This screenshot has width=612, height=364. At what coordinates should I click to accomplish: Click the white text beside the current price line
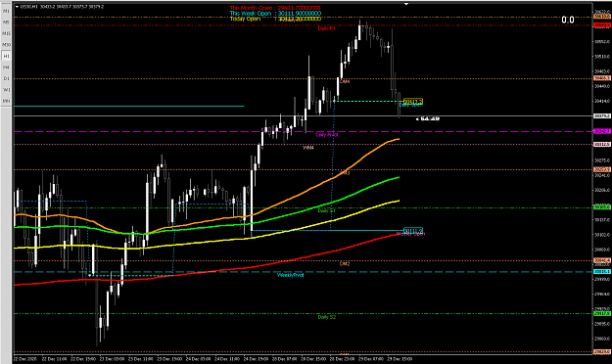coord(428,119)
